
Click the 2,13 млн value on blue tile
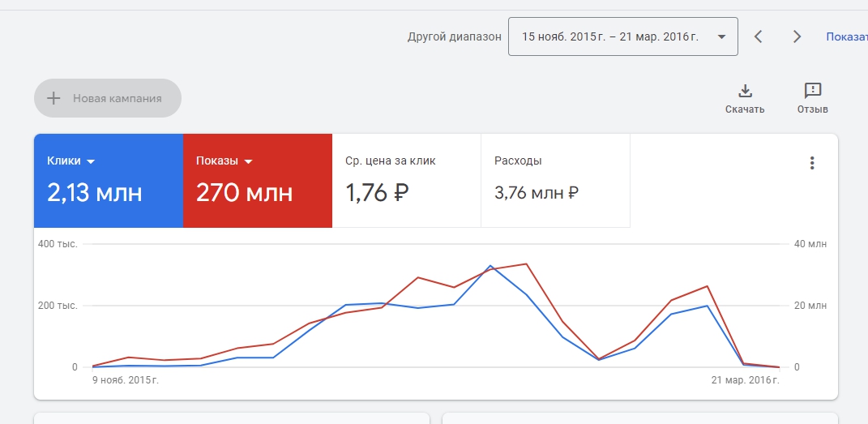pyautogui.click(x=94, y=193)
